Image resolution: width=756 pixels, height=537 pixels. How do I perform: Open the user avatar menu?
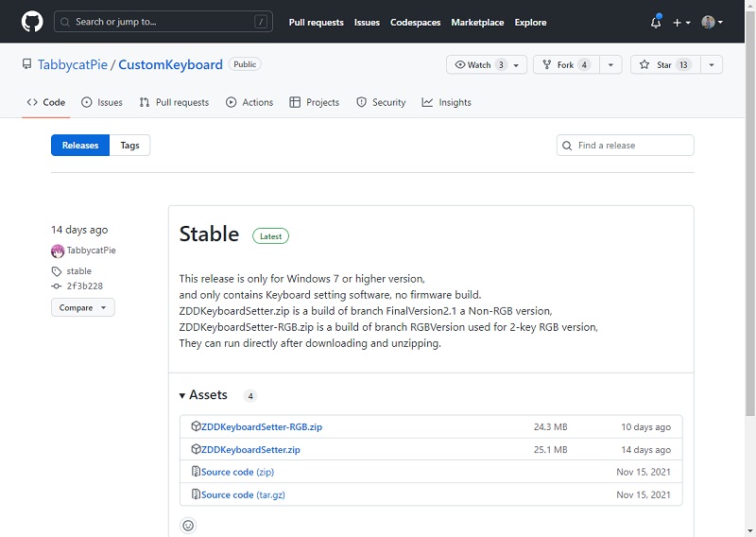pyautogui.click(x=712, y=22)
